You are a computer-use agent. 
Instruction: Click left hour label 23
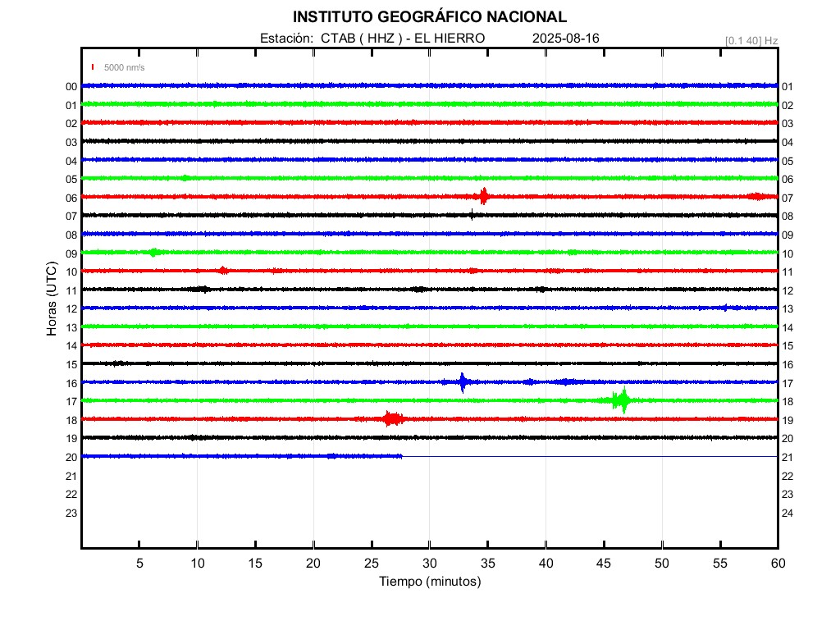(x=71, y=514)
